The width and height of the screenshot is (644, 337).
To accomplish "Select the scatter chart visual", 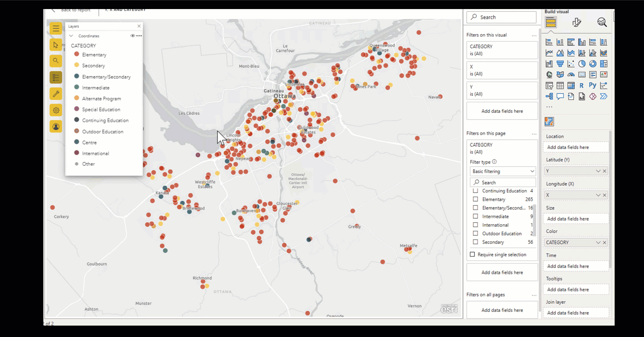I will tap(571, 64).
